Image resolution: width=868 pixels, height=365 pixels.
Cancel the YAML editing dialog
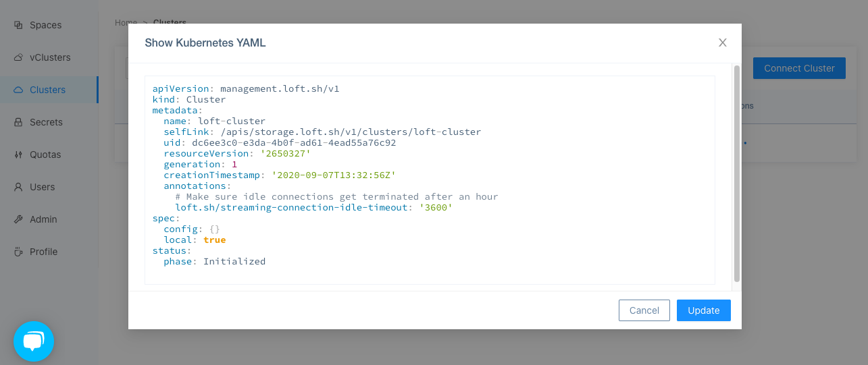(644, 310)
